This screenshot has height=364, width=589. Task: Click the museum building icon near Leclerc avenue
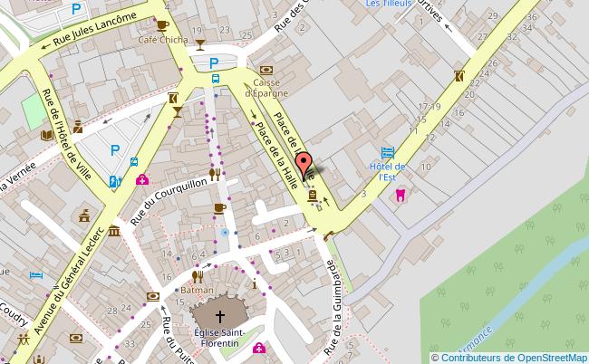tap(114, 231)
